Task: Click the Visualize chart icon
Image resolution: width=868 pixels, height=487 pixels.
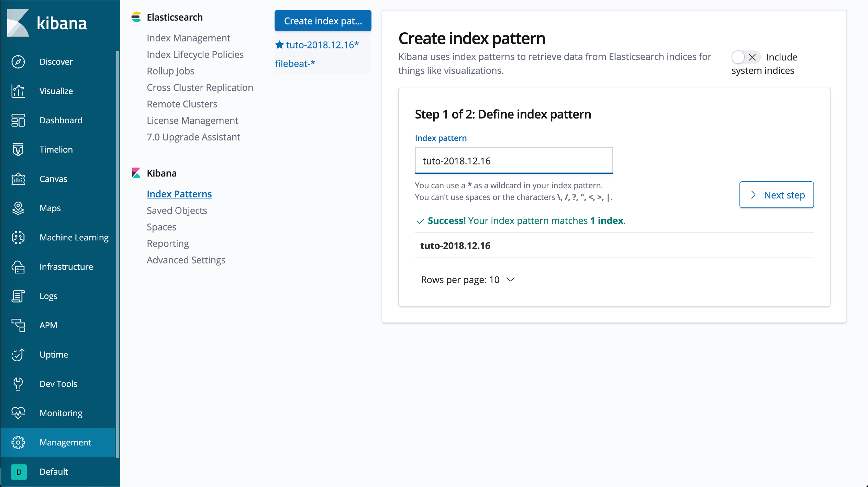Action: tap(18, 91)
